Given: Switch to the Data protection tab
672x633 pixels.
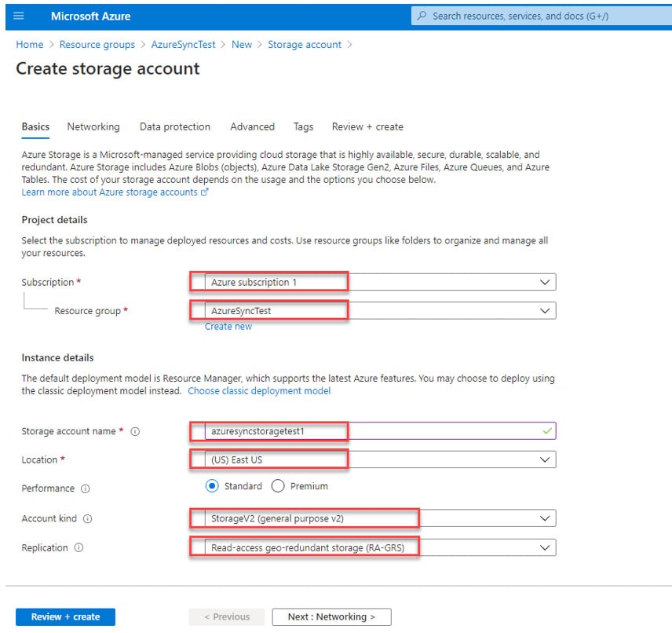Looking at the screenshot, I should pyautogui.click(x=175, y=127).
